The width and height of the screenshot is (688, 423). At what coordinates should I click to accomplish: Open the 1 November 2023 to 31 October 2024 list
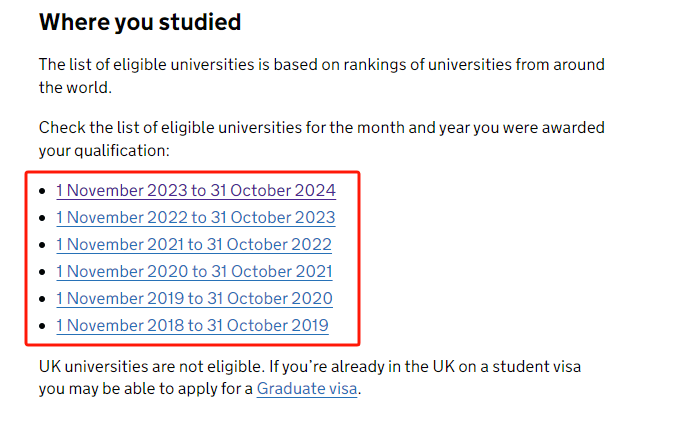coord(196,190)
